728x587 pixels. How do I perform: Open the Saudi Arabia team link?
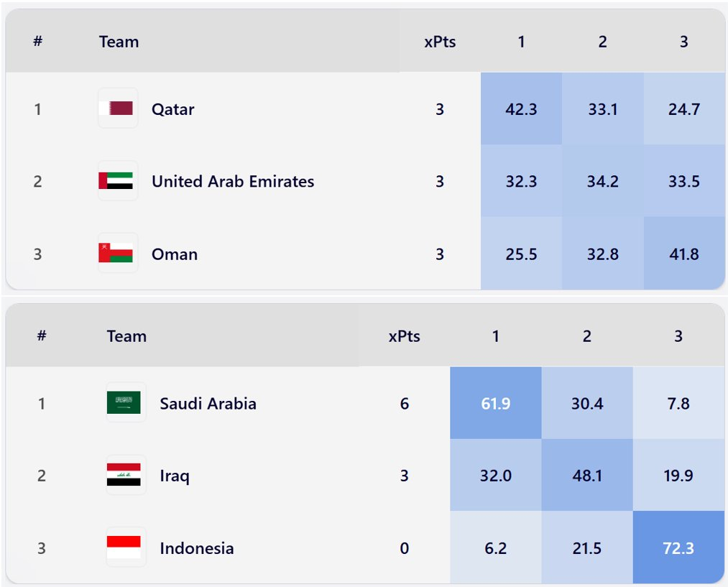click(x=208, y=403)
